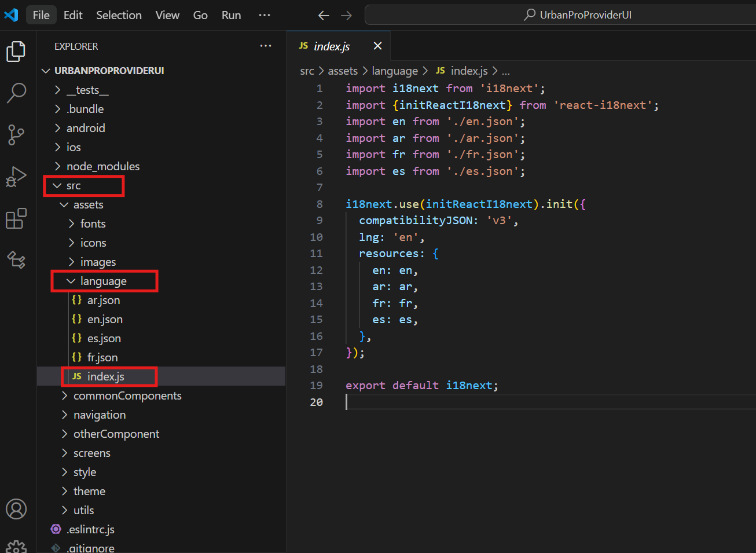
Task: Close the index.js editor tab
Action: (377, 46)
